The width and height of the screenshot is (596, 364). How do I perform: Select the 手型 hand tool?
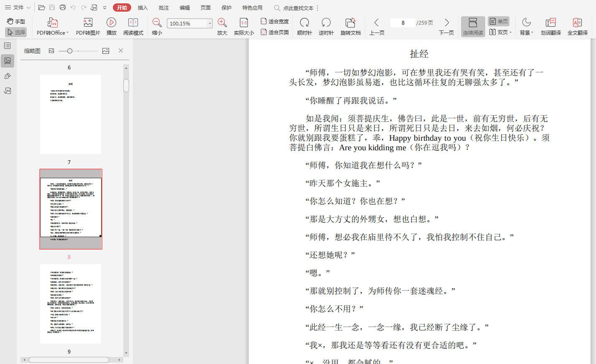16,21
